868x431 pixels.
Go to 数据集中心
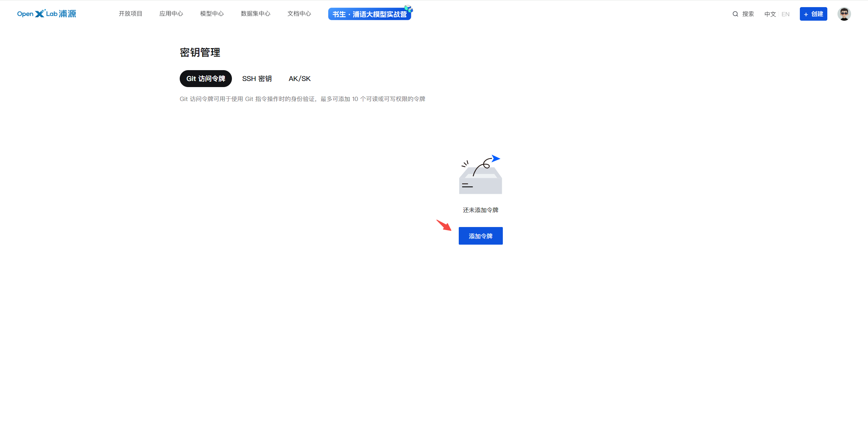pos(255,14)
